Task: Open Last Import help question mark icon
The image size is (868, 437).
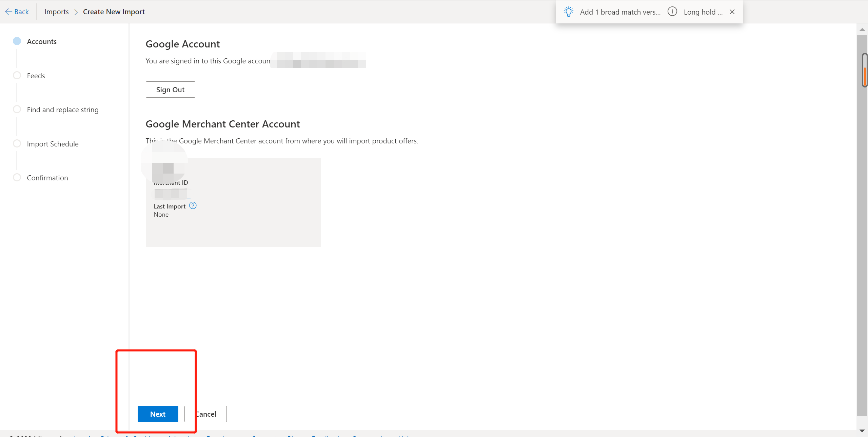Action: pyautogui.click(x=193, y=205)
